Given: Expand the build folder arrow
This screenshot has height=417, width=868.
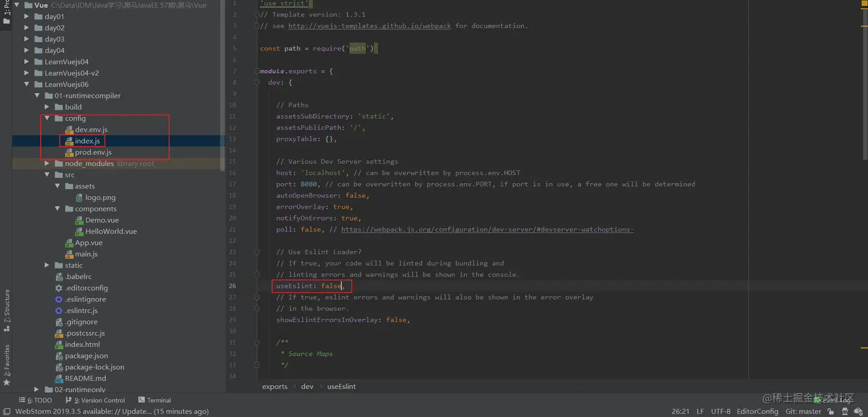Looking at the screenshot, I should click(47, 107).
